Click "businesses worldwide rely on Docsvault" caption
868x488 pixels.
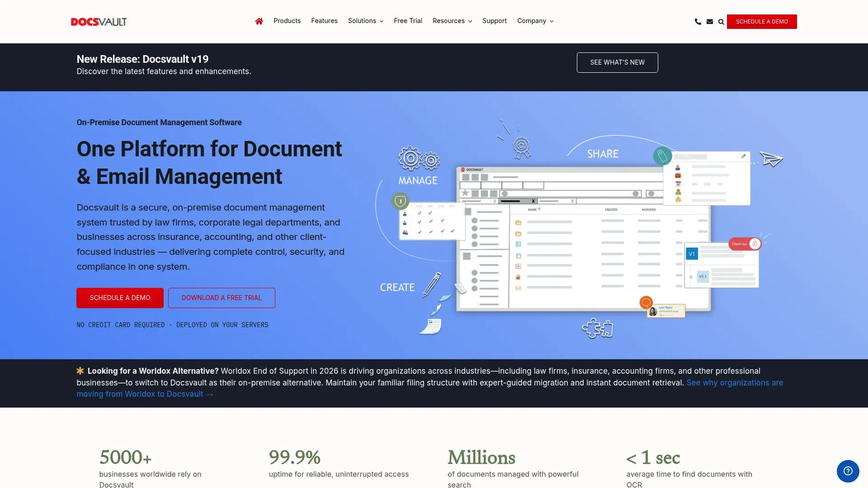[x=150, y=479]
